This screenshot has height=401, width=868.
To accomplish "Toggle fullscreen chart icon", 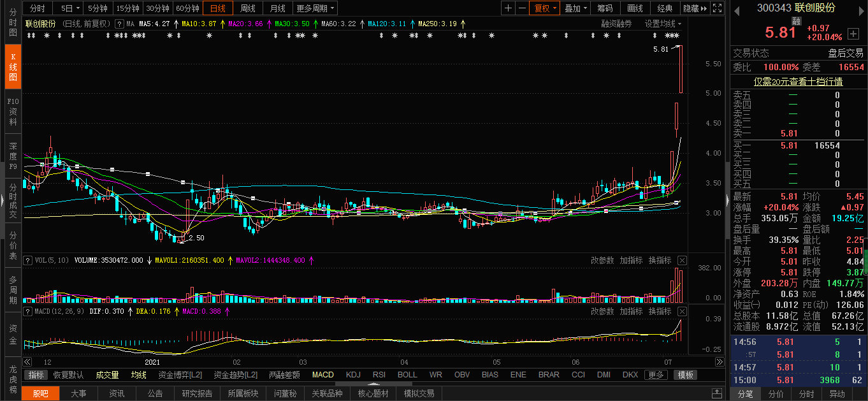I will coord(717,8).
